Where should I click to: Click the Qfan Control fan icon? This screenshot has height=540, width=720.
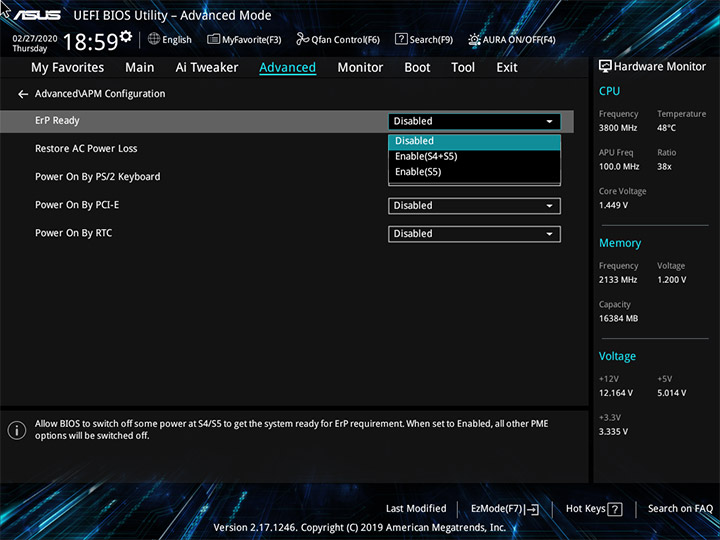pos(302,39)
